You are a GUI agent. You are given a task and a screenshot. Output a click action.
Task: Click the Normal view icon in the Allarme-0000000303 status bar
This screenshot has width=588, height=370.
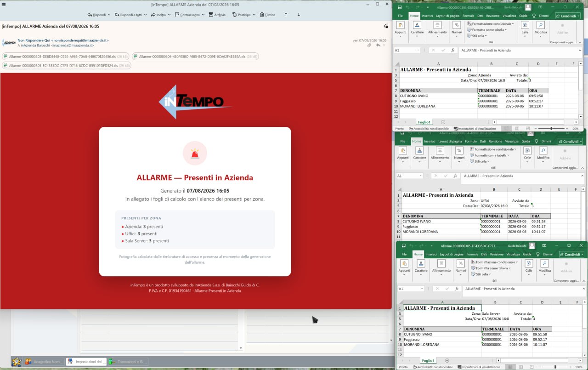coord(507,129)
